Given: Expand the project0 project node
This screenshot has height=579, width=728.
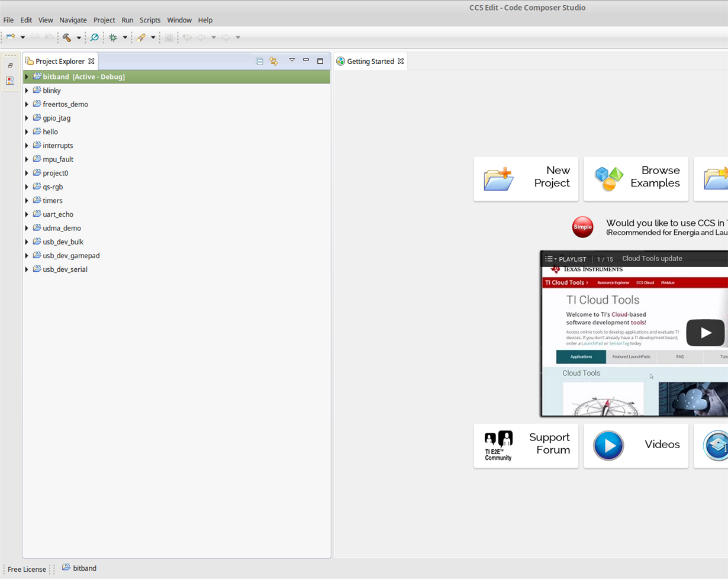Looking at the screenshot, I should point(27,173).
